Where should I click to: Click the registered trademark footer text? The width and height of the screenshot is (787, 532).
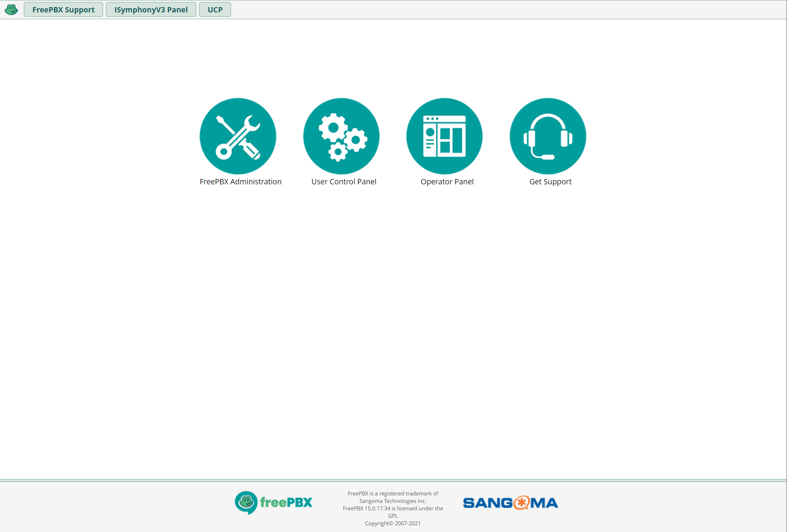(393, 493)
